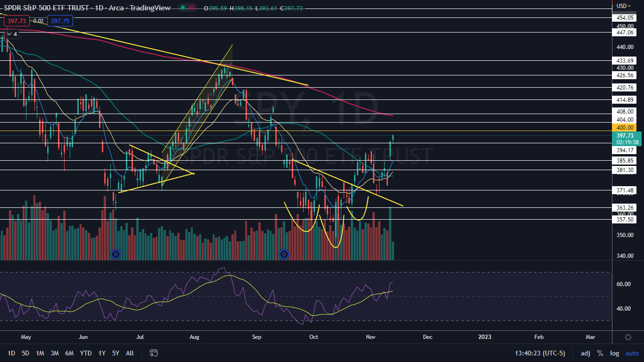
Task: Click the open value O395.59 in the header
Action: 215,8
